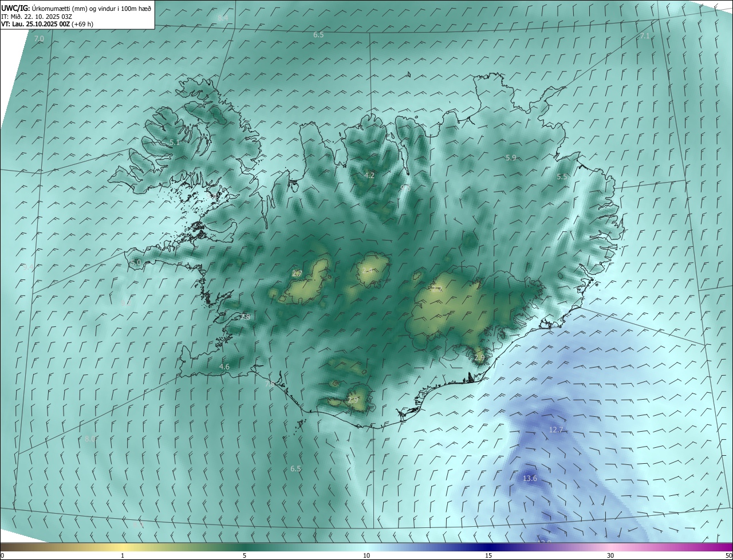Select the 'VT: Lau. 25.10.2025 00Z (+69 h)' line
The image size is (733, 560).
[x=47, y=24]
